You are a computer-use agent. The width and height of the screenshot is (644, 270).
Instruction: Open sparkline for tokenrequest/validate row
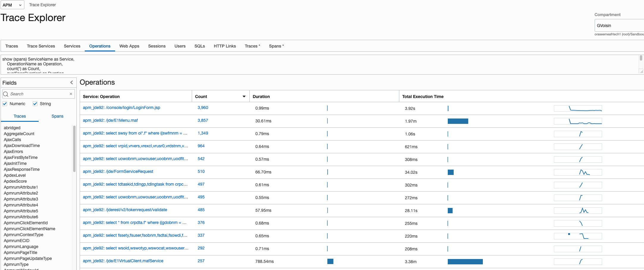tap(578, 211)
